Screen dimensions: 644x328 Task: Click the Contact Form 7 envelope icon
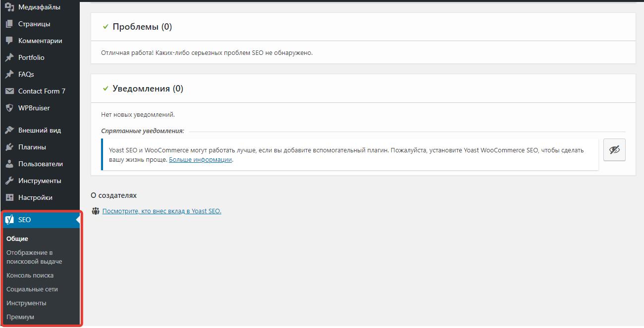(9, 91)
